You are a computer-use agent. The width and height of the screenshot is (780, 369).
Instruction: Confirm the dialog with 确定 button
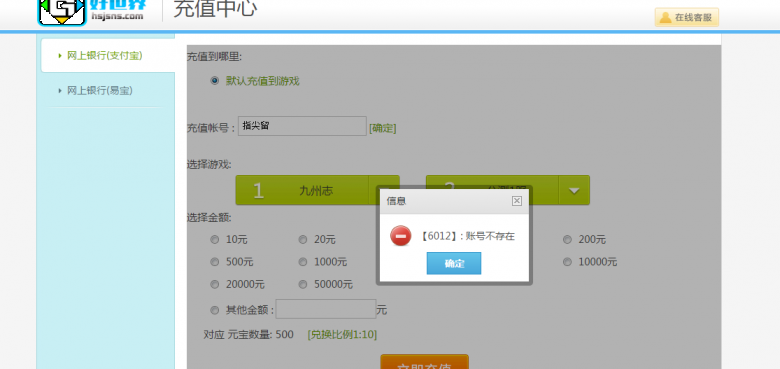click(x=454, y=263)
